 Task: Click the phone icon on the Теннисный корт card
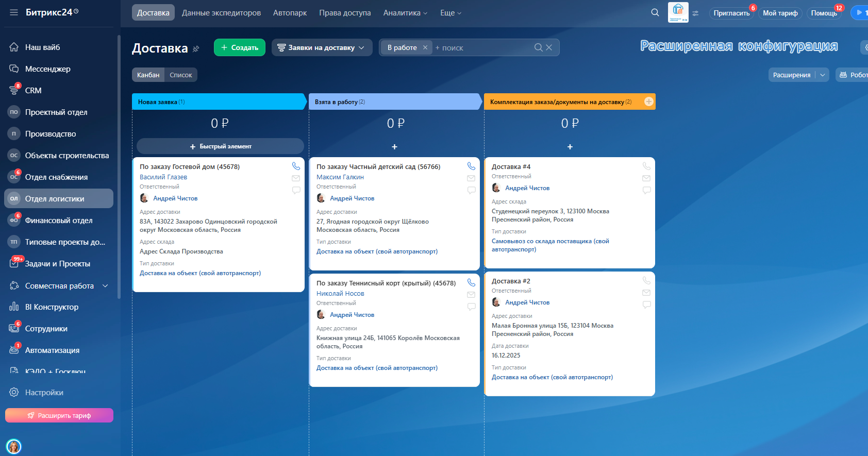tap(471, 282)
